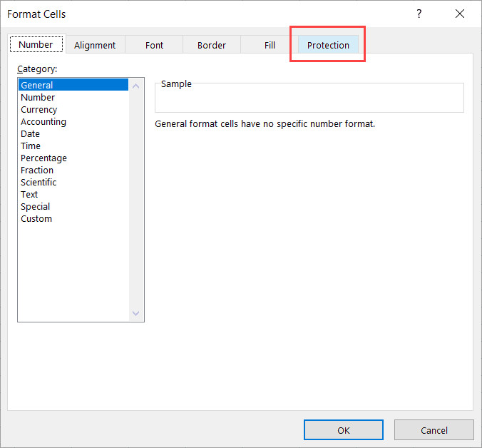
Task: Click the Cancel button
Action: [434, 430]
